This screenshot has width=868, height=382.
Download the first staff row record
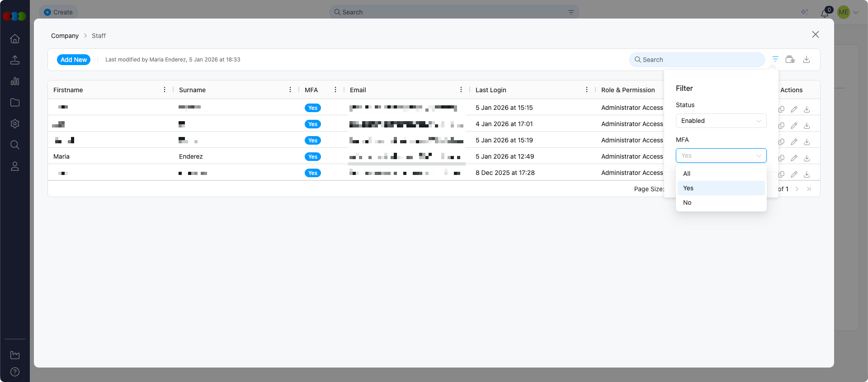click(807, 109)
